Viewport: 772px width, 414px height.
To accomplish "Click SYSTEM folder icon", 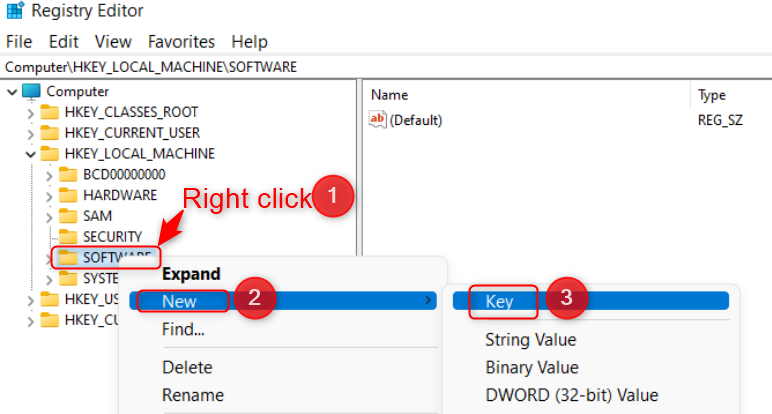I will [67, 279].
